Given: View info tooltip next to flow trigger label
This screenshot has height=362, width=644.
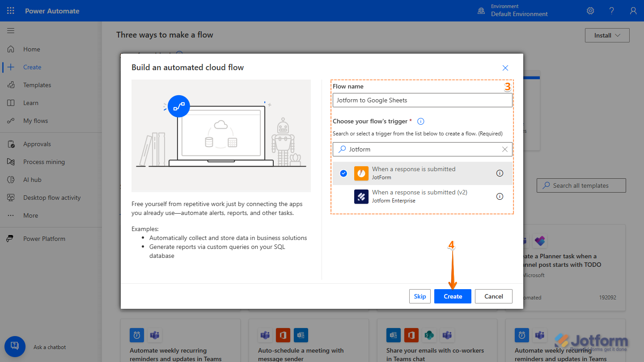Looking at the screenshot, I should coord(420,121).
